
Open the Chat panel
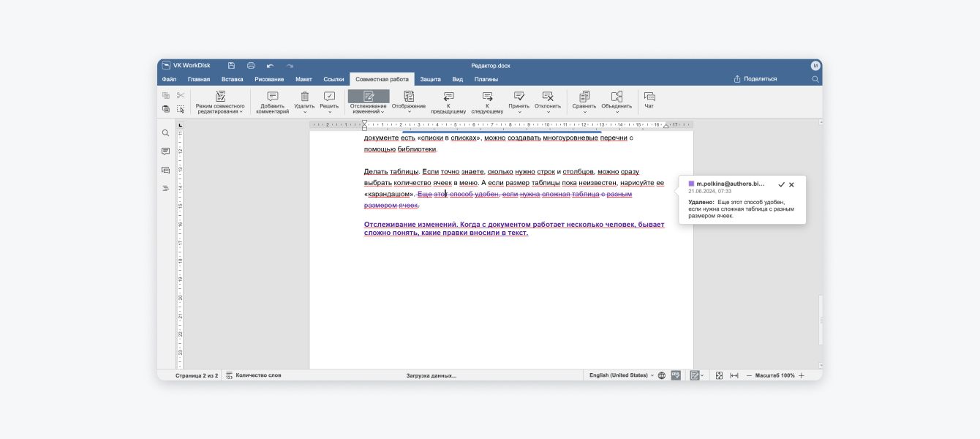click(649, 100)
